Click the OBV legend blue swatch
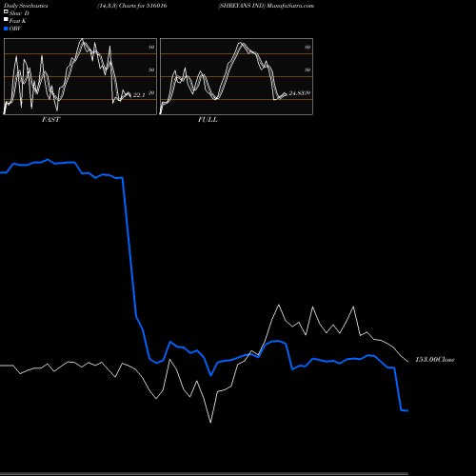The image size is (476, 476). [x=6, y=29]
